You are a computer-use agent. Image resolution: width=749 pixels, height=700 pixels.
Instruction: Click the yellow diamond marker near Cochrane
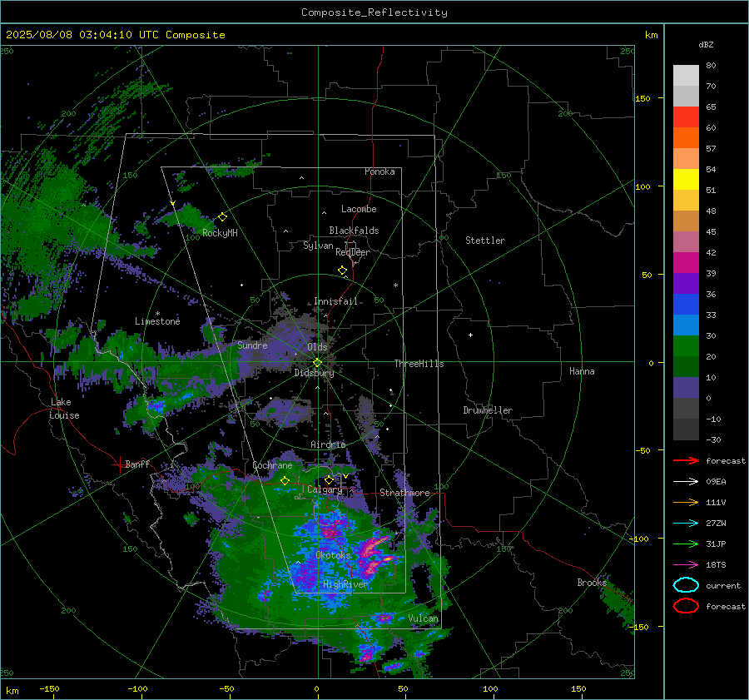point(285,481)
